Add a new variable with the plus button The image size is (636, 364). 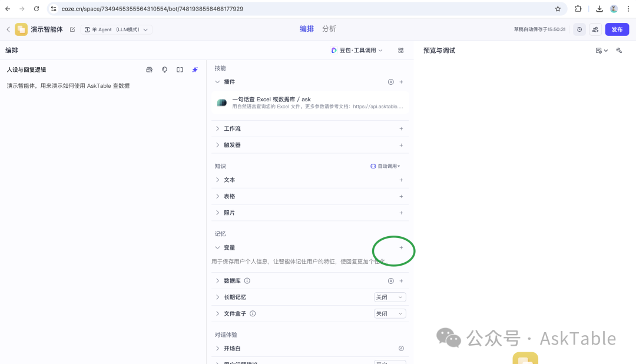[x=401, y=248]
